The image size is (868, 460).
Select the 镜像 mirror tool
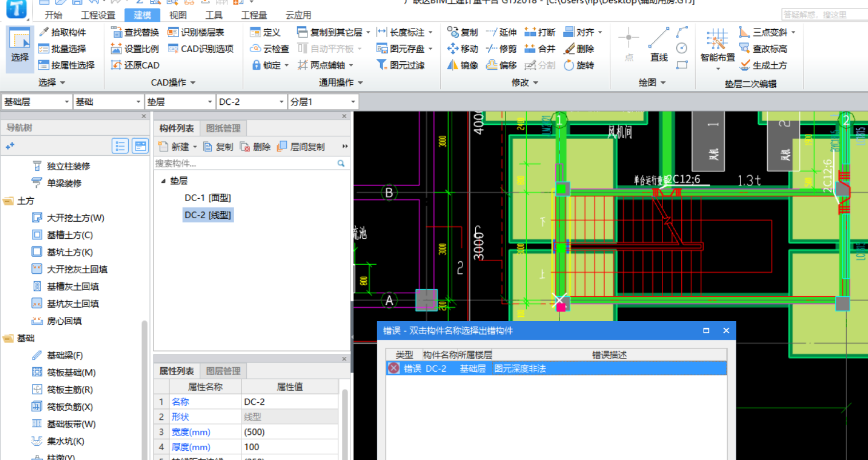click(463, 65)
